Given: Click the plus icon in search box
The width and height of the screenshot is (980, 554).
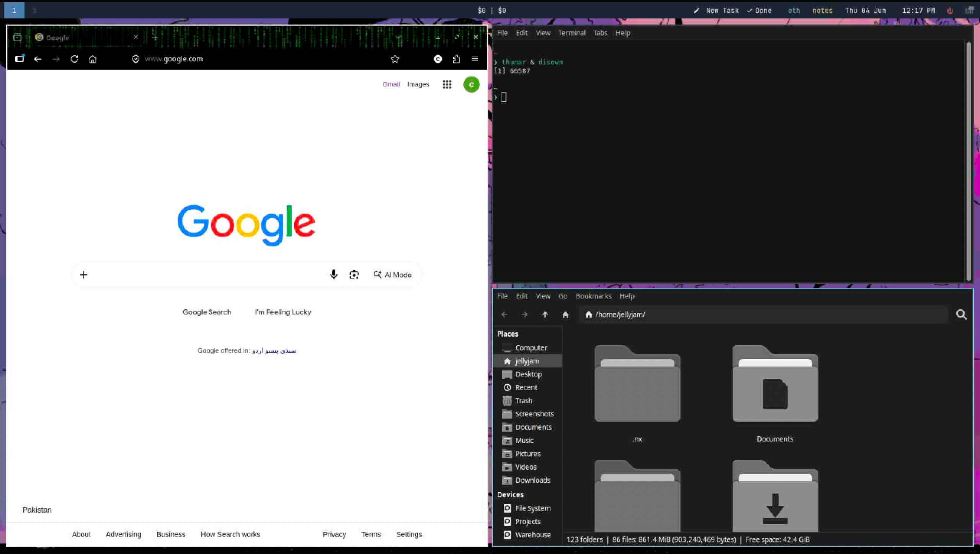Looking at the screenshot, I should [83, 274].
